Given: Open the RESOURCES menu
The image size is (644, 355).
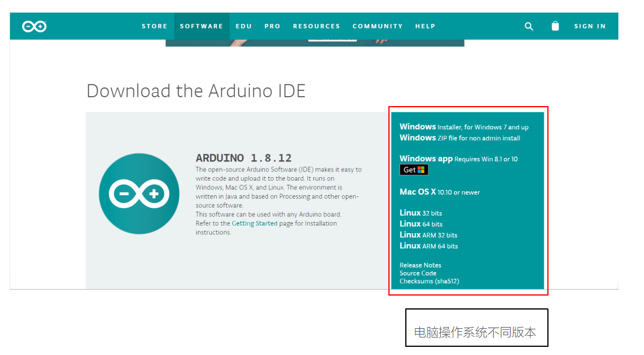Looking at the screenshot, I should [x=317, y=26].
